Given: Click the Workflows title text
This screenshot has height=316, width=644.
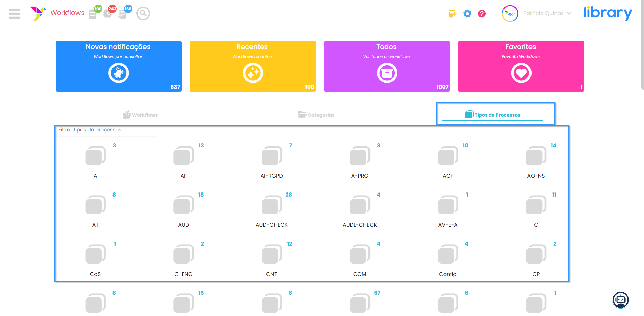Looking at the screenshot, I should (x=67, y=13).
